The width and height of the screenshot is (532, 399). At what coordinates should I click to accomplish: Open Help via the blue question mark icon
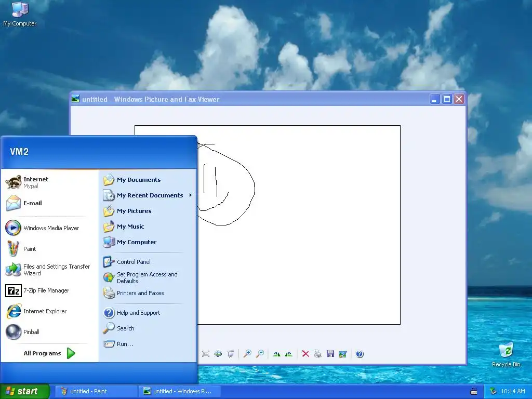[x=360, y=354]
